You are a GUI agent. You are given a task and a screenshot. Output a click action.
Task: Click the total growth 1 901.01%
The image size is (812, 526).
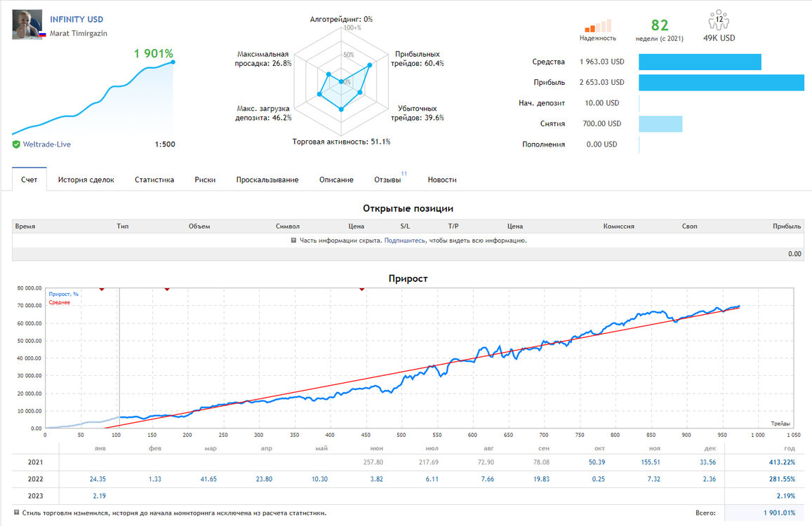pyautogui.click(x=779, y=513)
